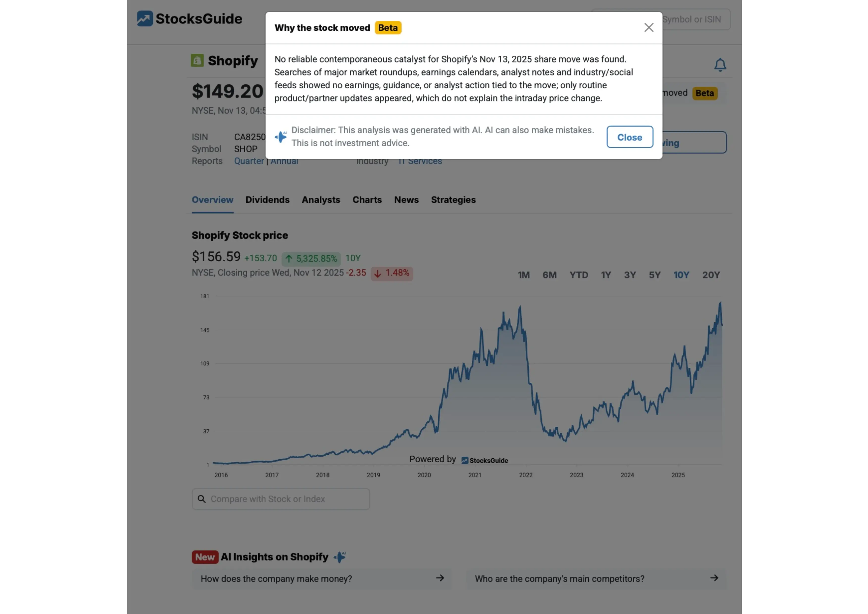Dismiss the modal using the X icon
The height and width of the screenshot is (614, 868).
(x=649, y=27)
